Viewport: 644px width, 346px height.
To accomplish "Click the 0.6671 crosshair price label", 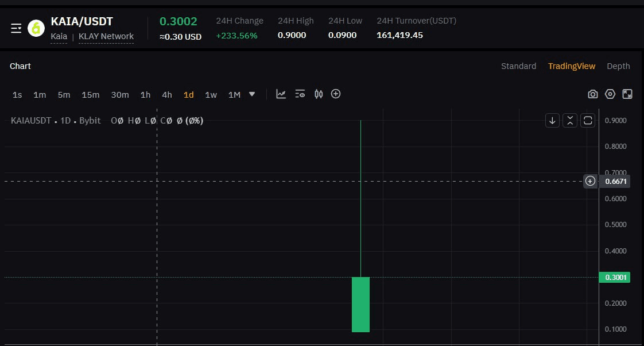I will pyautogui.click(x=614, y=182).
